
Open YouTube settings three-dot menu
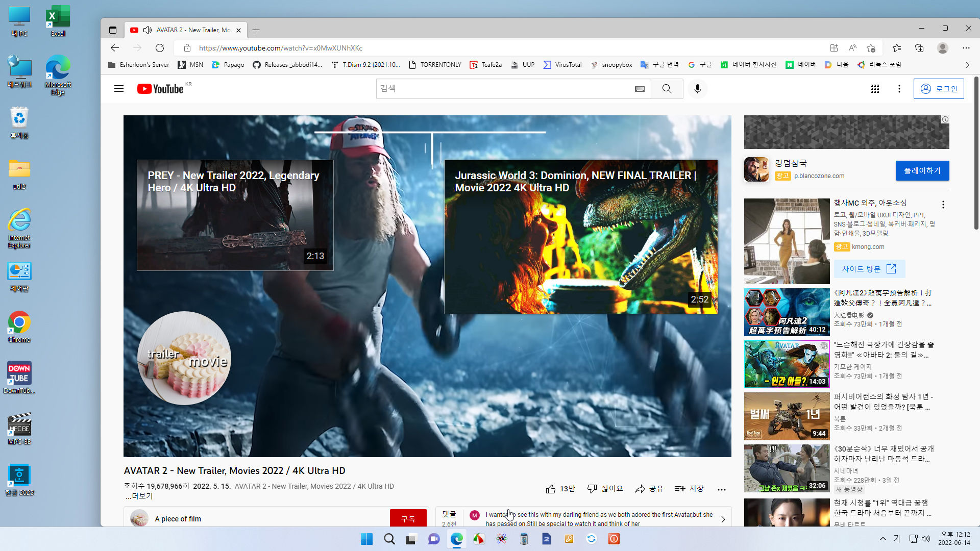(899, 89)
